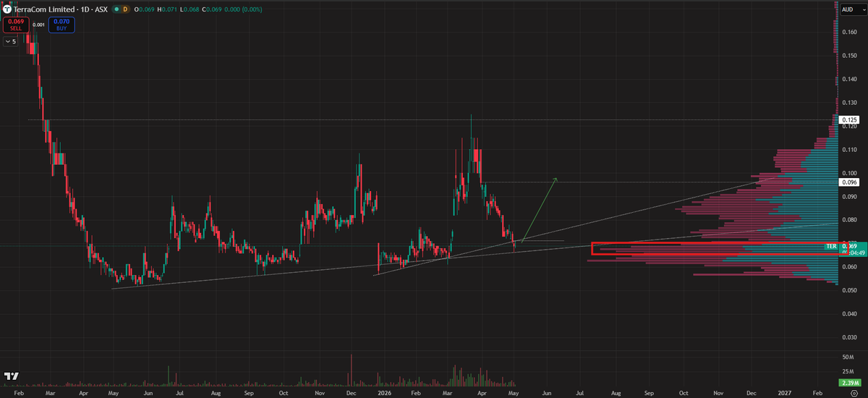Click the 0.00% change value
This screenshot has height=398, width=868.
coord(252,9)
